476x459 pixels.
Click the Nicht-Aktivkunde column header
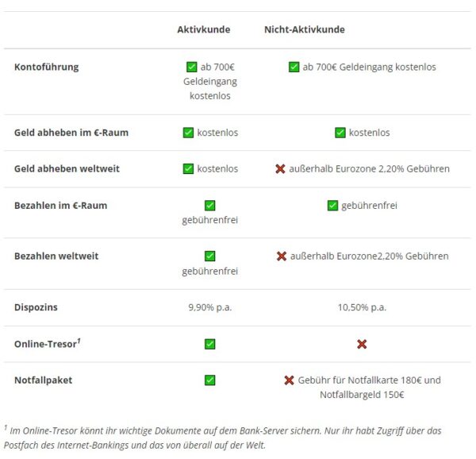304,29
